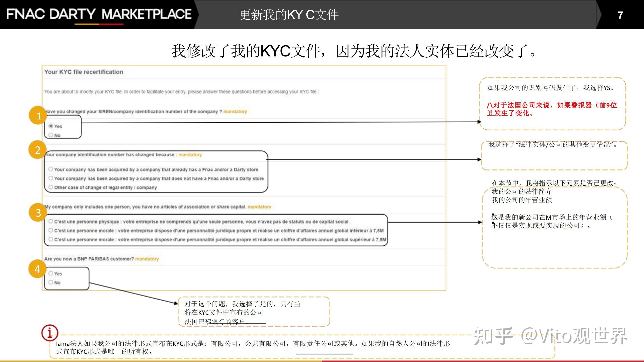Click 'Your KYC file recertification' heading
Viewport: 644px width, 362px height.
click(x=84, y=72)
